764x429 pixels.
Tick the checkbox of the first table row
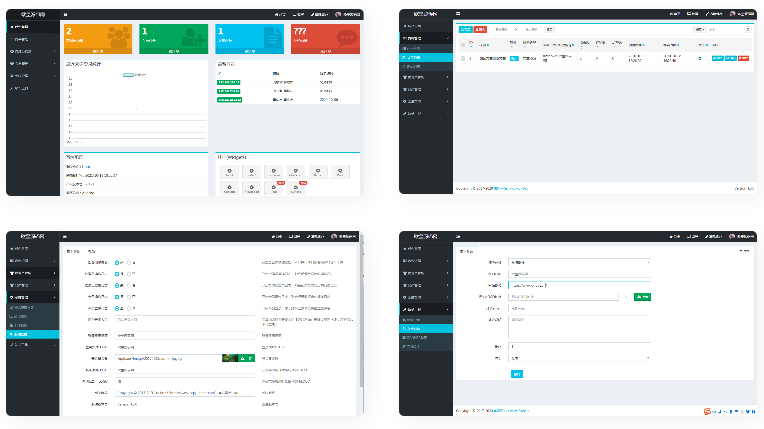click(463, 60)
